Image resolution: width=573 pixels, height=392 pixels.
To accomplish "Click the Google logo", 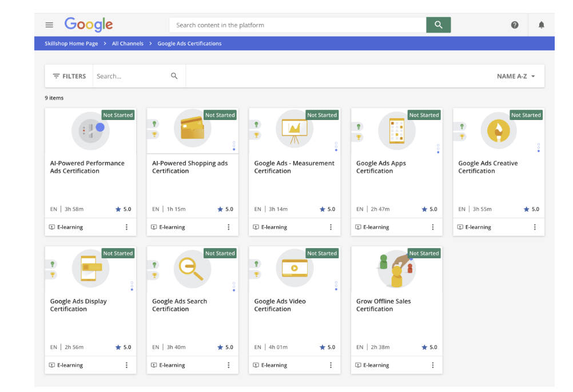I will (x=89, y=25).
